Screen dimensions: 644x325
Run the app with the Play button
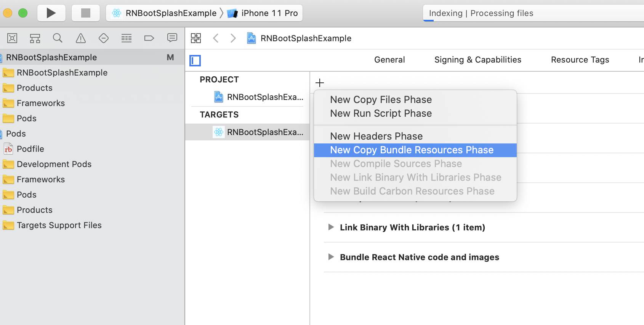point(51,13)
